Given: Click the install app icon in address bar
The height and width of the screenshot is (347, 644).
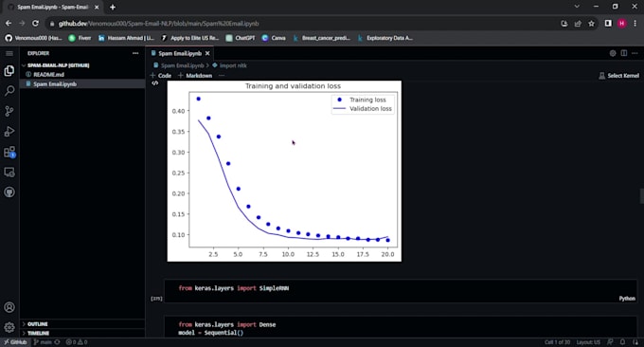Looking at the screenshot, I should coord(564,24).
